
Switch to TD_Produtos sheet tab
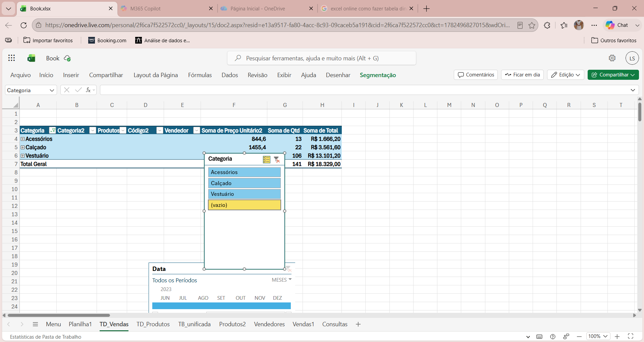coord(153,324)
